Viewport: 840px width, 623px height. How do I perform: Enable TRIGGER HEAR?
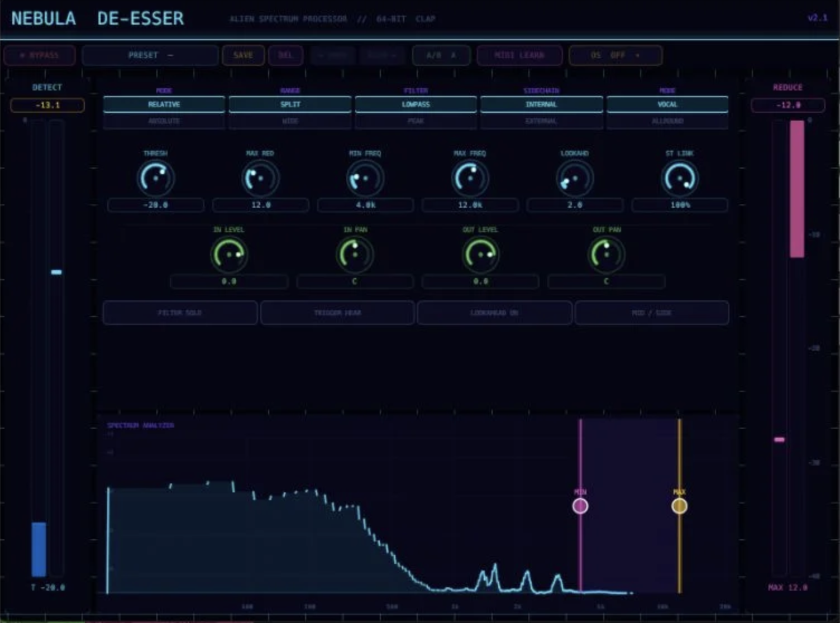click(337, 313)
